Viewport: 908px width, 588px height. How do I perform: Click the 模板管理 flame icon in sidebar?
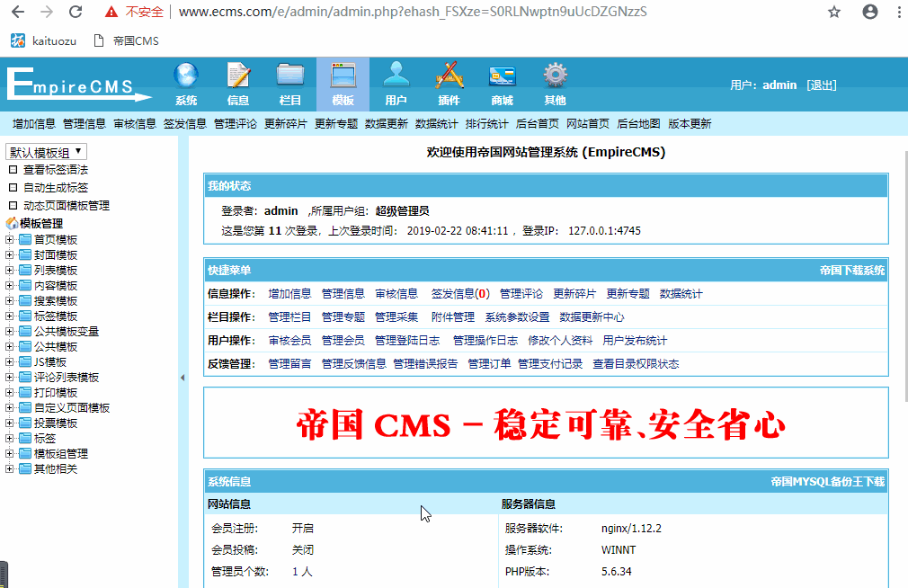pyautogui.click(x=13, y=222)
